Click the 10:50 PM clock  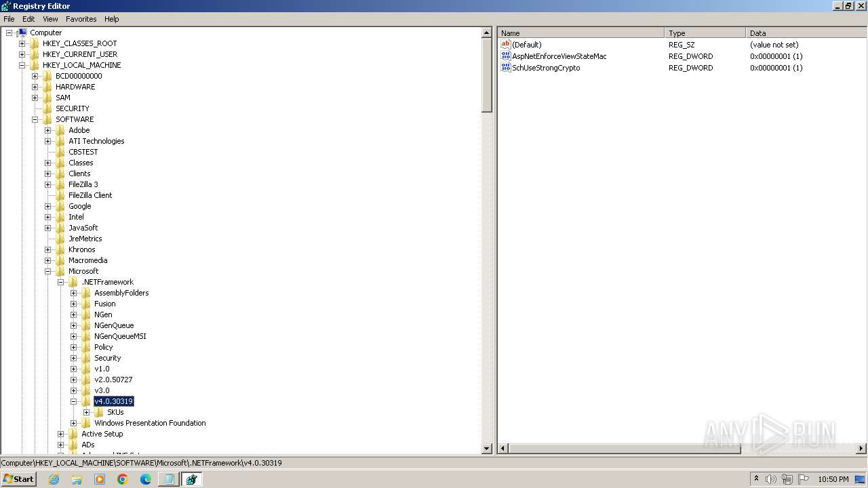pos(833,479)
